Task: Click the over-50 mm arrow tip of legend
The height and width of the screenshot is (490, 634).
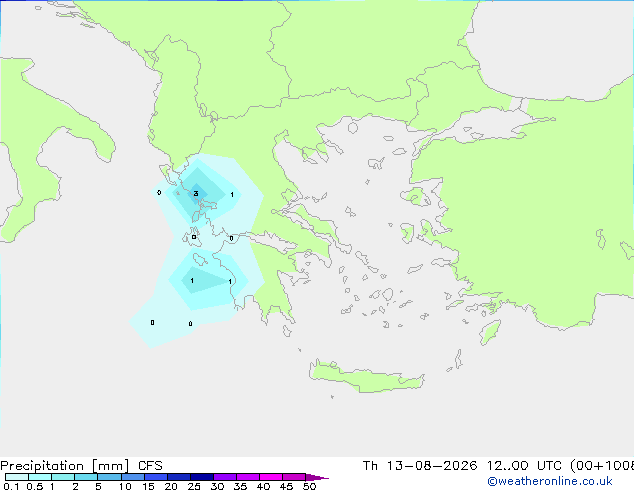Action: tap(317, 477)
